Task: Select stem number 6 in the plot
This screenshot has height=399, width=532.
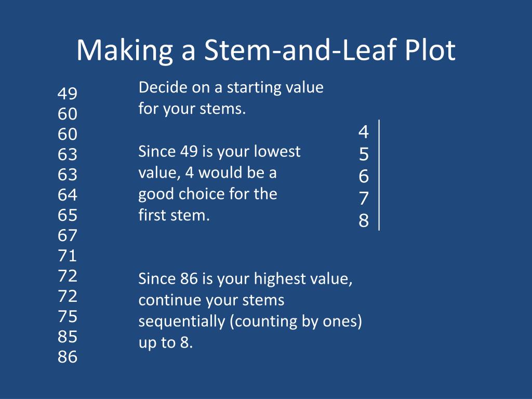Action: (364, 176)
